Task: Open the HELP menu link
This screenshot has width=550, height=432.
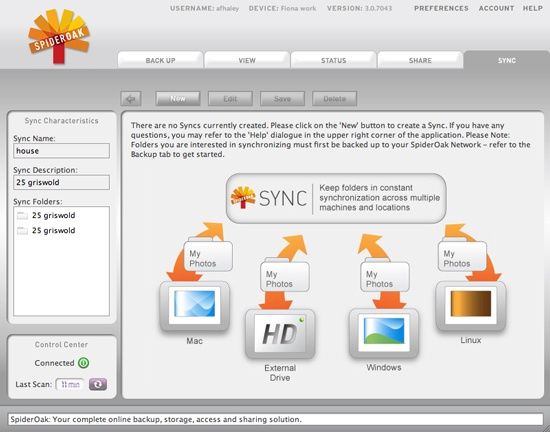Action: pyautogui.click(x=533, y=8)
